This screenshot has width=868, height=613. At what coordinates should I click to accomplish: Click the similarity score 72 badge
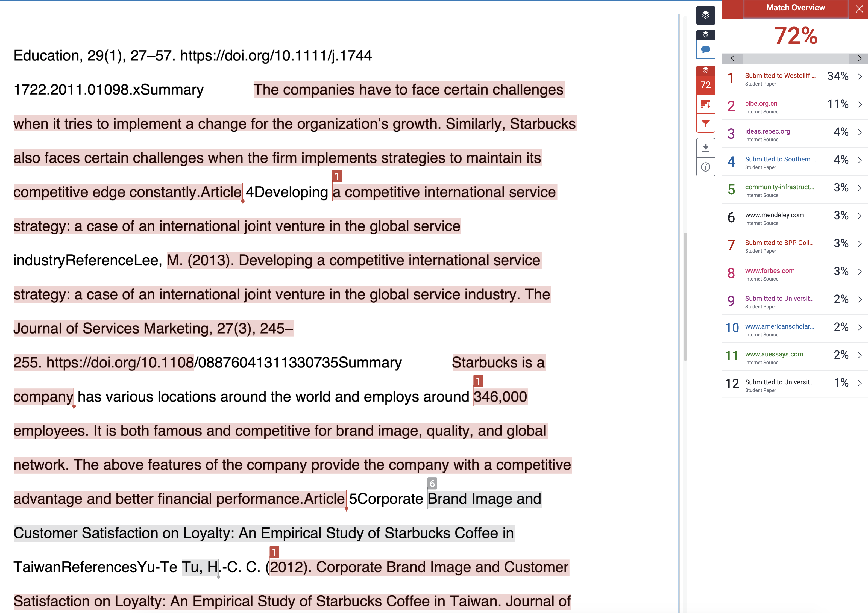[705, 85]
